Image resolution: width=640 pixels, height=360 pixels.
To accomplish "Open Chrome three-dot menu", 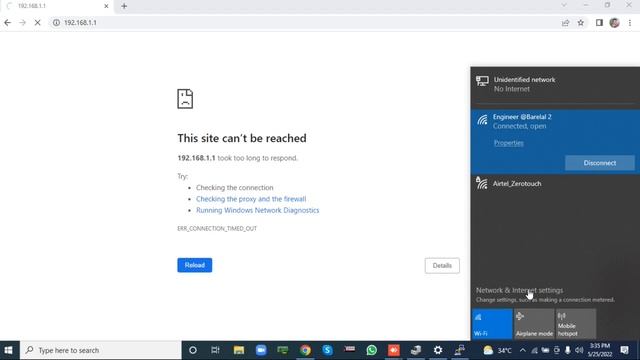I will click(x=630, y=23).
